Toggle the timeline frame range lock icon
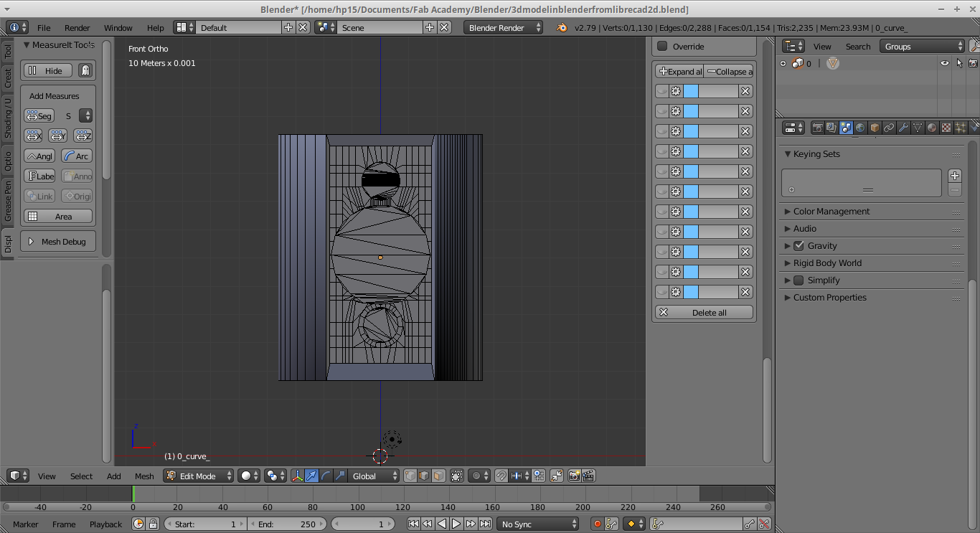The image size is (980, 533). (x=153, y=524)
